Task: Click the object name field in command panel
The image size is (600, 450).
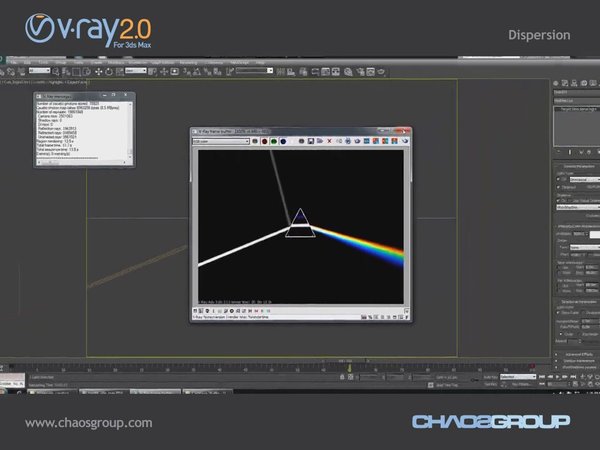Action: pos(577,92)
